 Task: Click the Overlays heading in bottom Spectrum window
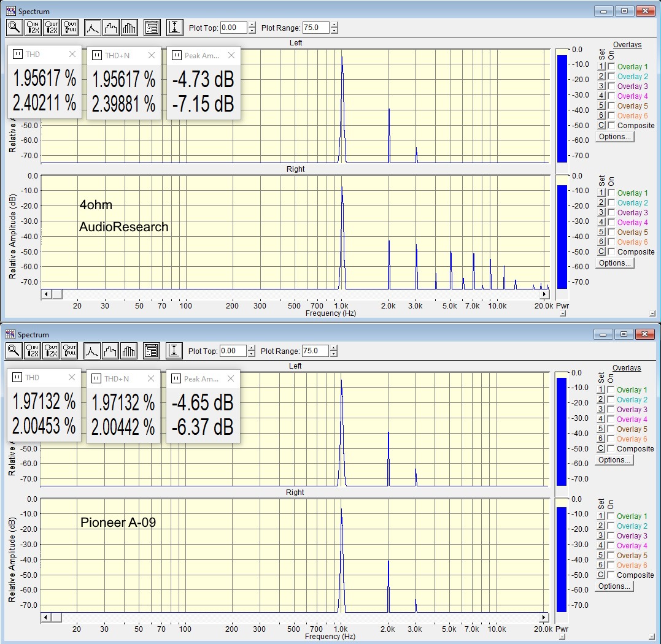coord(627,368)
